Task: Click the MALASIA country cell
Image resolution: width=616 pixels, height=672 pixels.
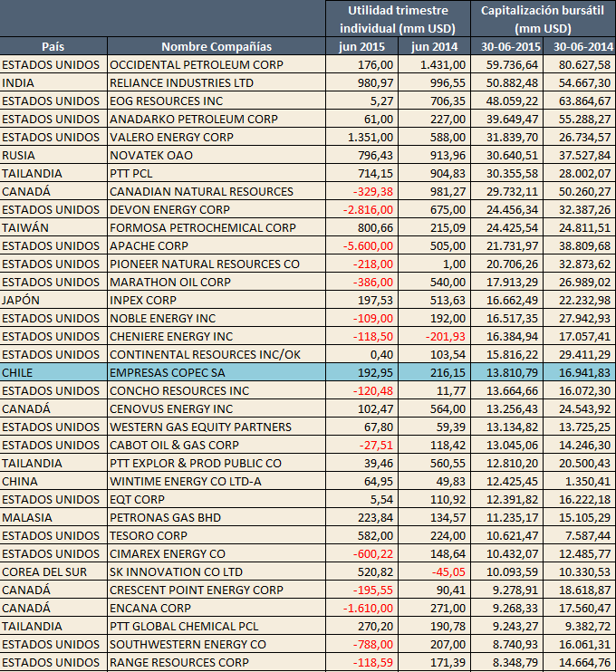Action: click(53, 517)
